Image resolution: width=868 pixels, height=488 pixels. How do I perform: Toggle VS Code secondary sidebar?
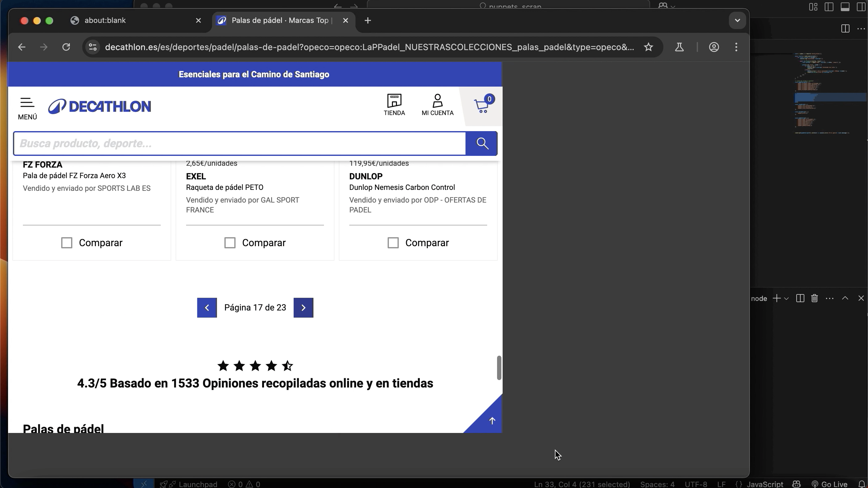tap(861, 7)
